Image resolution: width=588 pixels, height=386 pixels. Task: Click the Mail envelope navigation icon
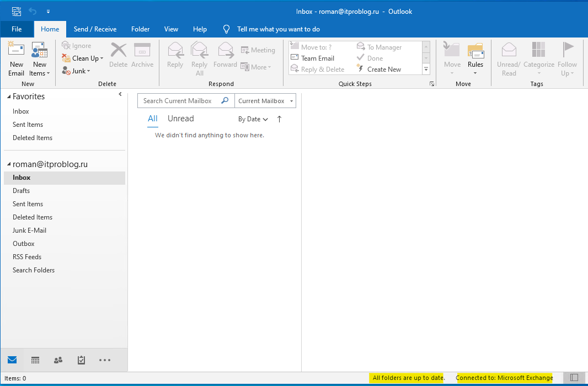pos(12,360)
